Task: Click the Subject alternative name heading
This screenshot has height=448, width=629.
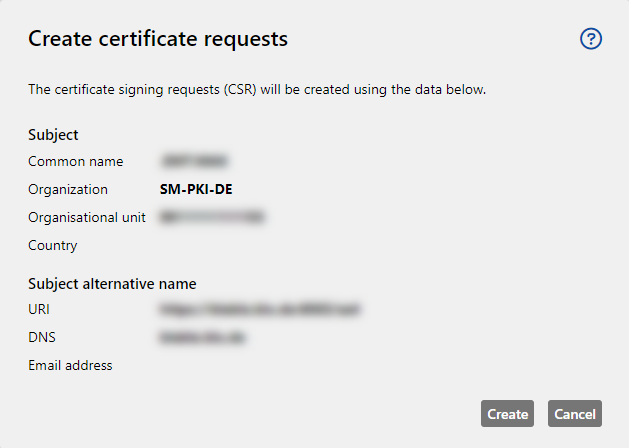Action: [x=112, y=284]
